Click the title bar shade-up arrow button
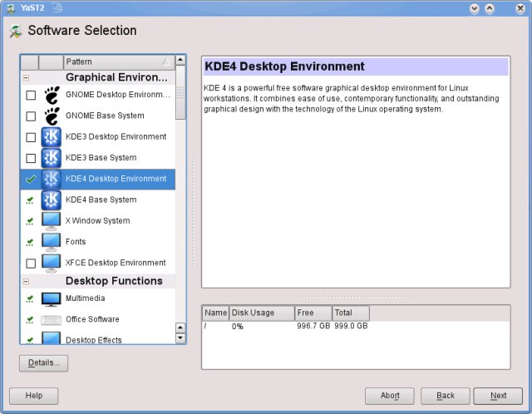This screenshot has height=414, width=532. (x=490, y=8)
